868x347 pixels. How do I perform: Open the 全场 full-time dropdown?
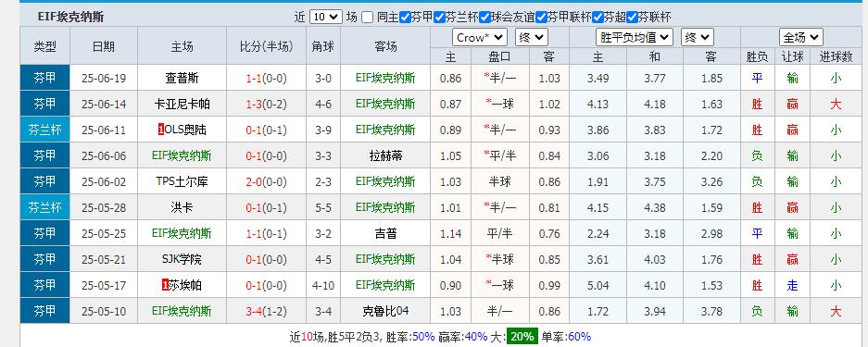point(800,38)
